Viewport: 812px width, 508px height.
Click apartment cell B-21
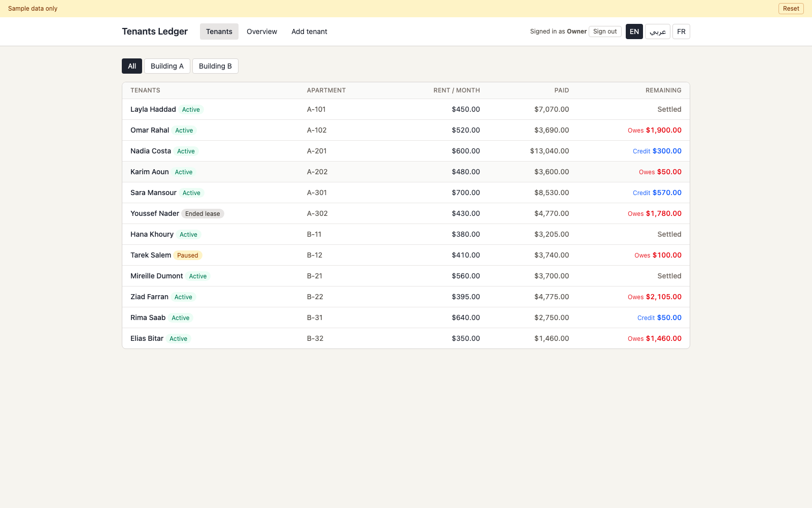[x=315, y=276]
